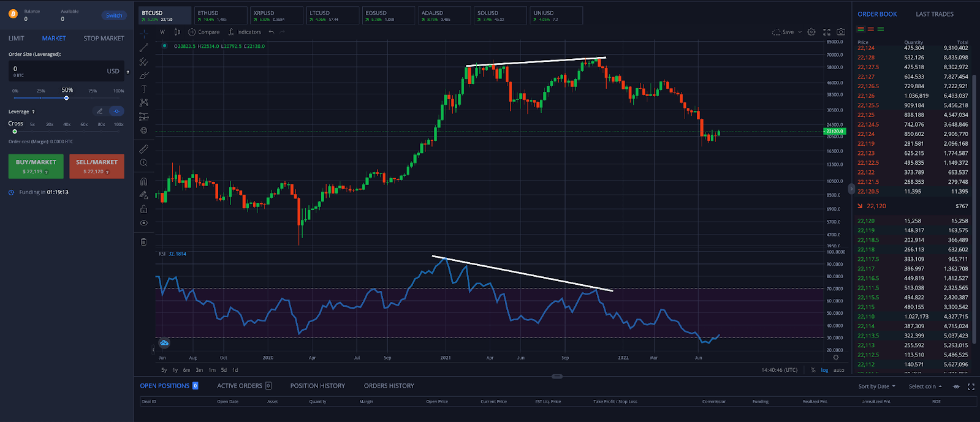Open the Sort by Date dropdown
This screenshot has width=980, height=422.
(x=876, y=386)
